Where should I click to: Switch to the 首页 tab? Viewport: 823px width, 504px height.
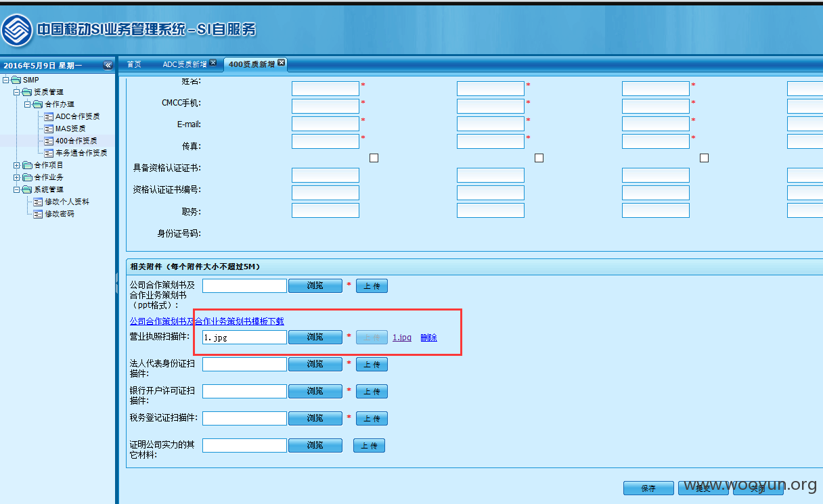point(134,64)
